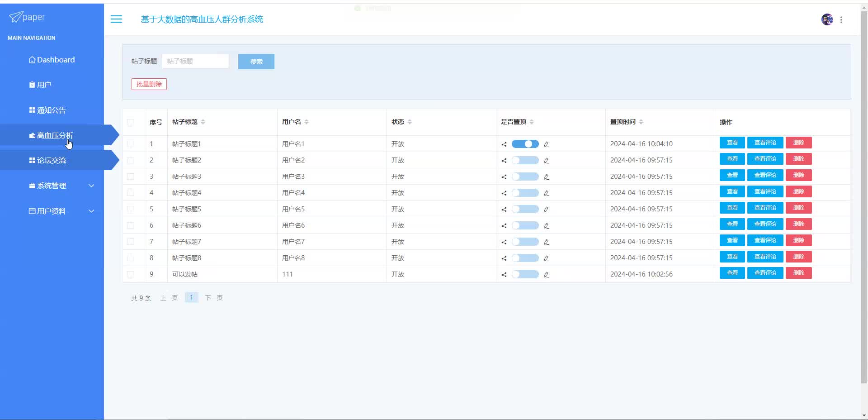Image resolution: width=868 pixels, height=420 pixels.
Task: Sort by 置顶时间 column arrows
Action: (641, 122)
